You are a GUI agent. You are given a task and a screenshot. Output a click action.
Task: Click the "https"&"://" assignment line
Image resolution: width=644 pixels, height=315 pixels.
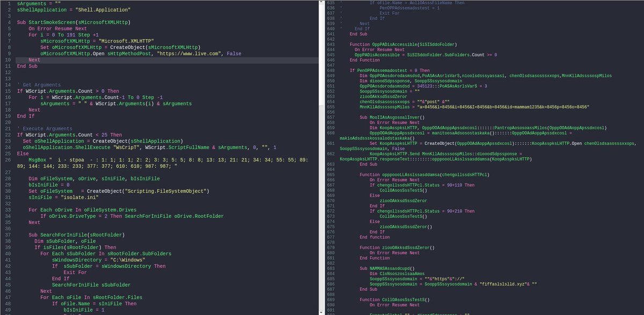[418, 278]
